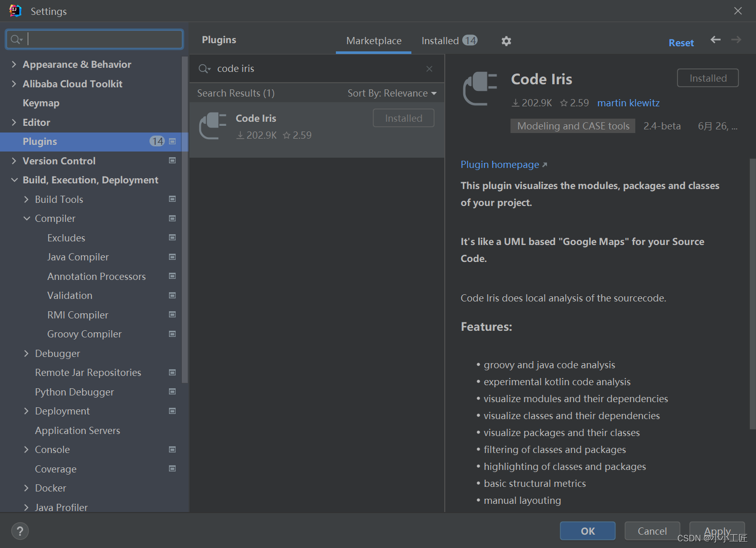Close the Settings dialog window
The height and width of the screenshot is (548, 756).
[738, 11]
